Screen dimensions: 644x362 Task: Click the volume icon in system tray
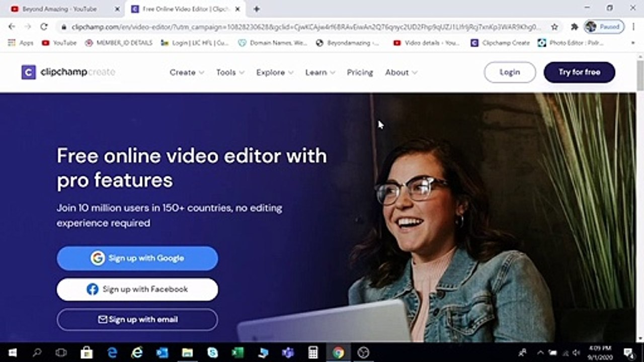[577, 352]
